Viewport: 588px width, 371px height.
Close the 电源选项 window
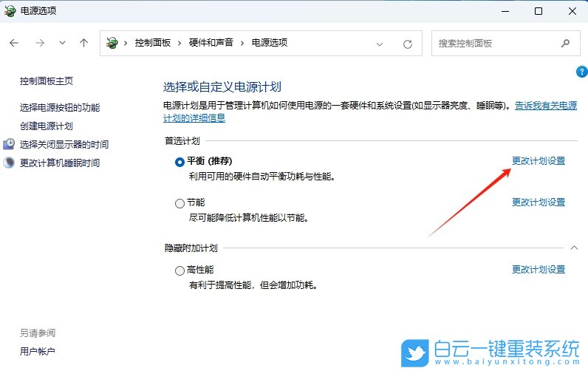coord(572,11)
